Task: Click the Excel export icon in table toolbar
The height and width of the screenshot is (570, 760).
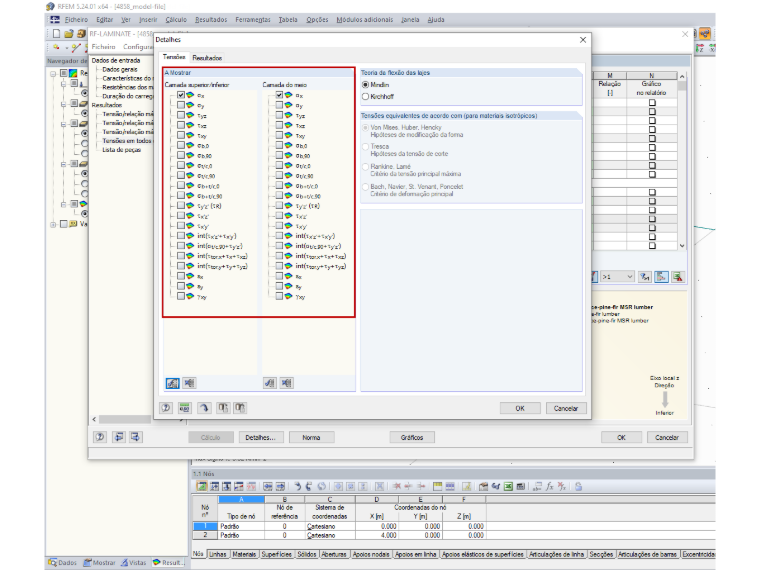Action: pos(508,486)
